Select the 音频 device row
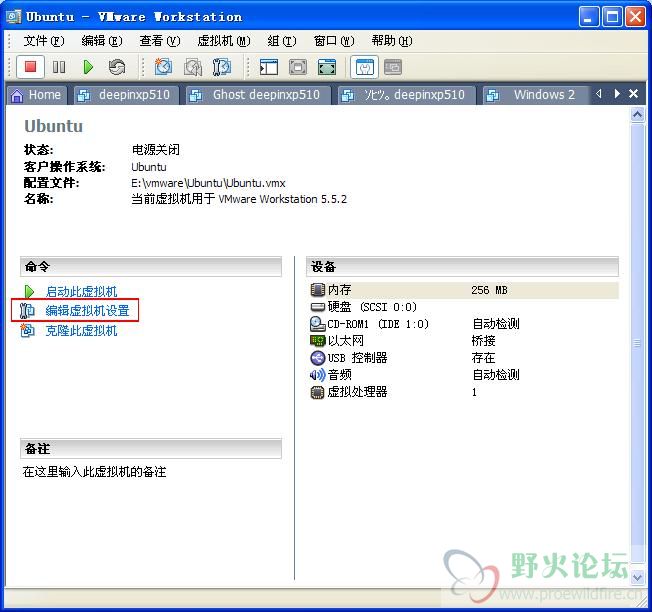The width and height of the screenshot is (652, 612). point(464,375)
